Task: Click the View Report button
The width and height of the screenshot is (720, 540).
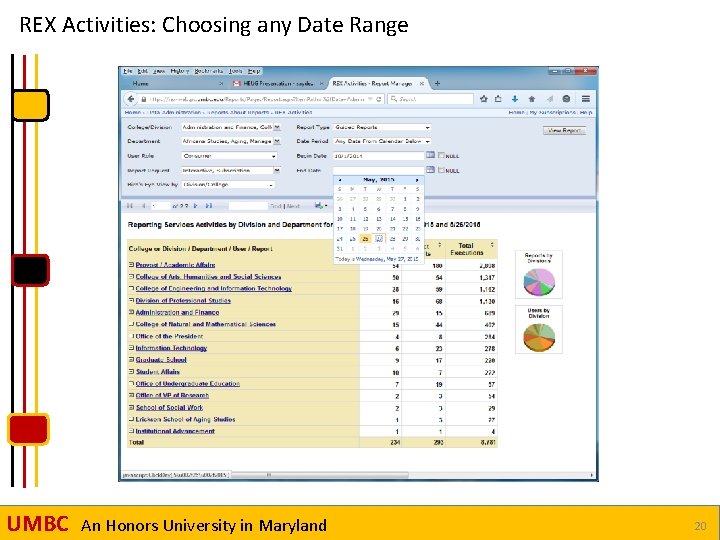Action: coord(564,130)
